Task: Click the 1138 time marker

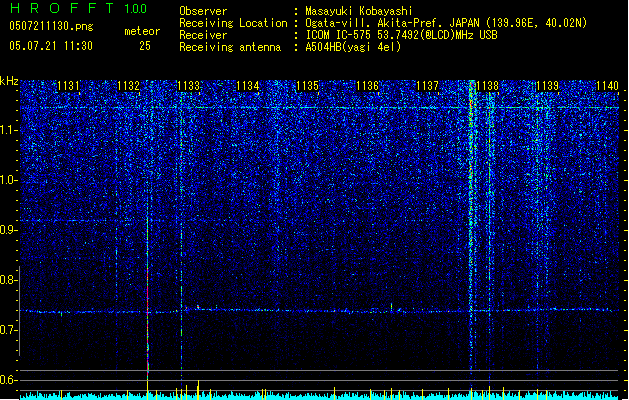Action: pos(487,86)
